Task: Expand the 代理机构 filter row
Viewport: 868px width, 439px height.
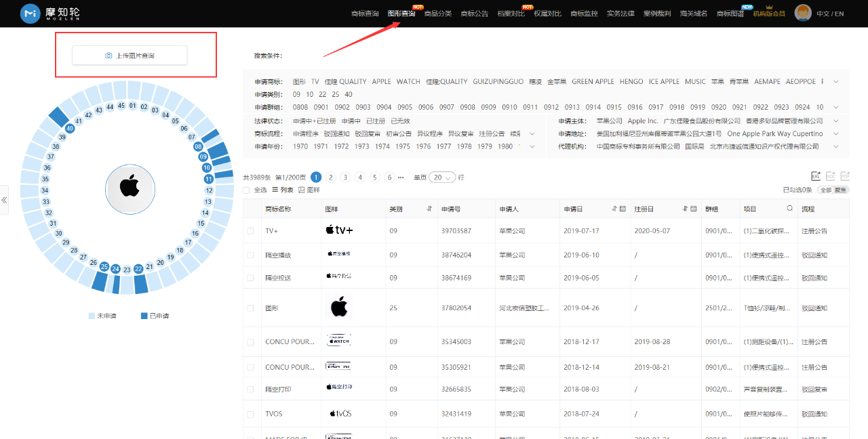Action: pyautogui.click(x=835, y=146)
